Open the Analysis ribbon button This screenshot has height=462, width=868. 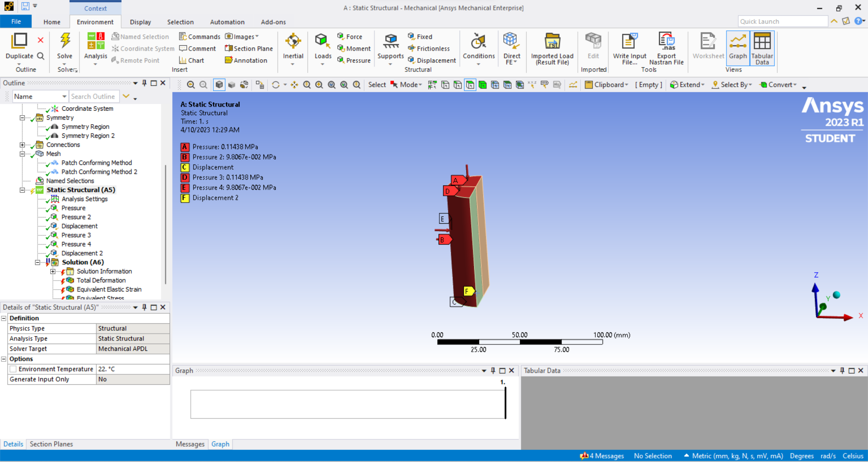pos(95,49)
